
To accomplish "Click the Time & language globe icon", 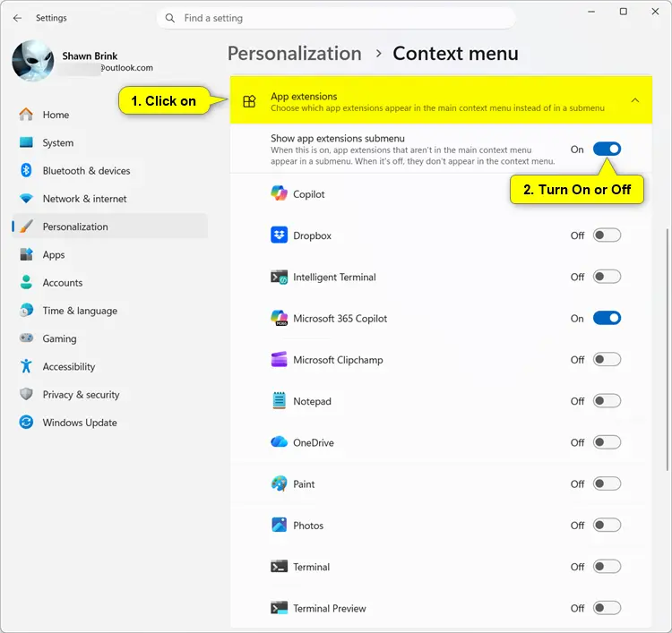I will [26, 310].
